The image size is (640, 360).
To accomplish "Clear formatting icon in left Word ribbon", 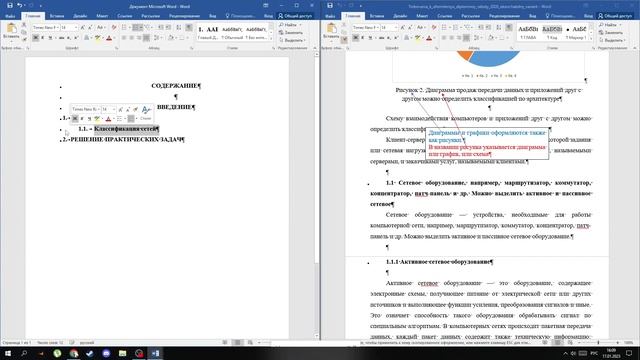I will [114, 27].
